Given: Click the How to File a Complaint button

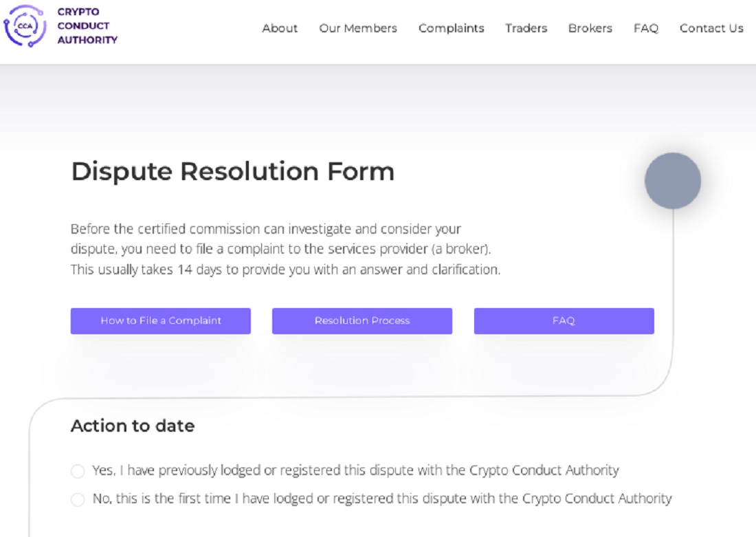Looking at the screenshot, I should pyautogui.click(x=161, y=321).
